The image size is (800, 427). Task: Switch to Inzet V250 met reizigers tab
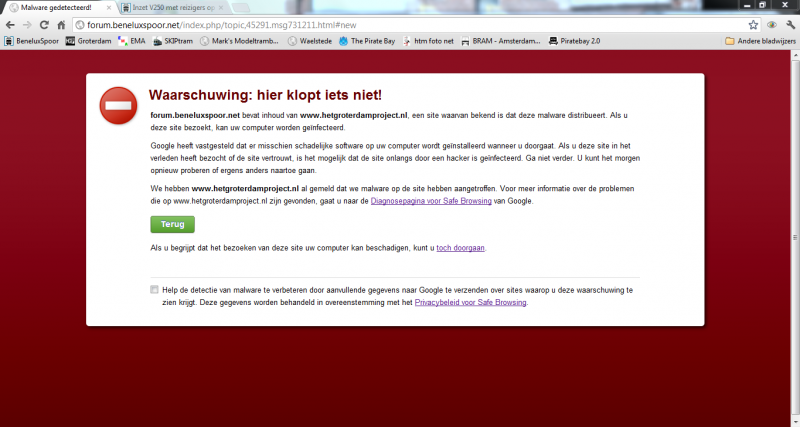click(173, 8)
